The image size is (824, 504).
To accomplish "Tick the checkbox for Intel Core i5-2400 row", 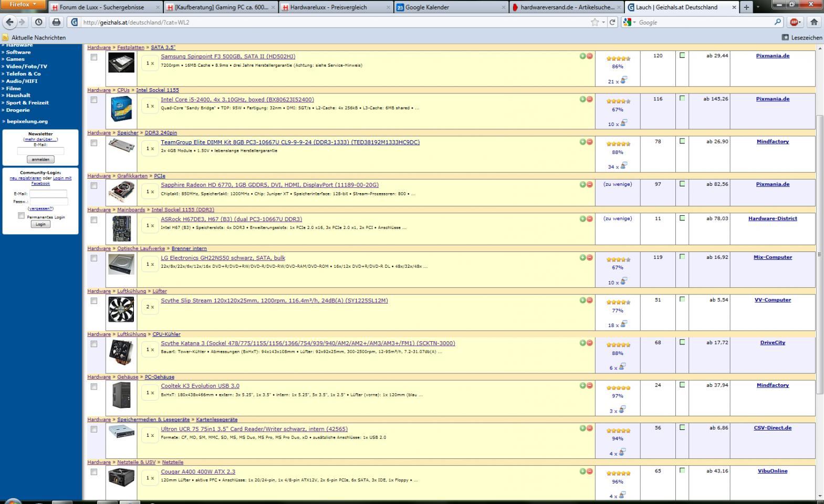I will click(x=94, y=100).
